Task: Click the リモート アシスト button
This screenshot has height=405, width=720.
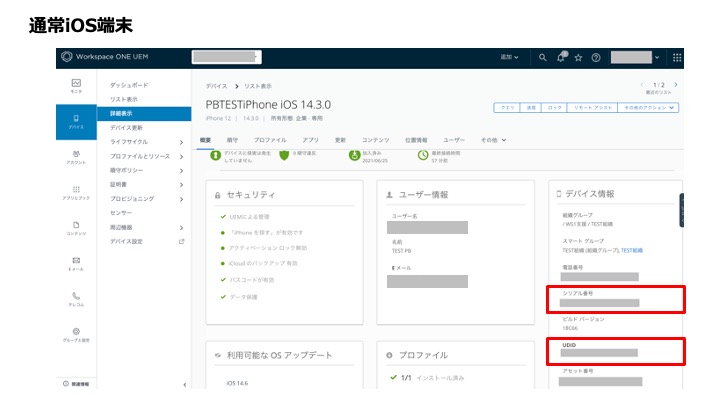Action: pos(593,107)
